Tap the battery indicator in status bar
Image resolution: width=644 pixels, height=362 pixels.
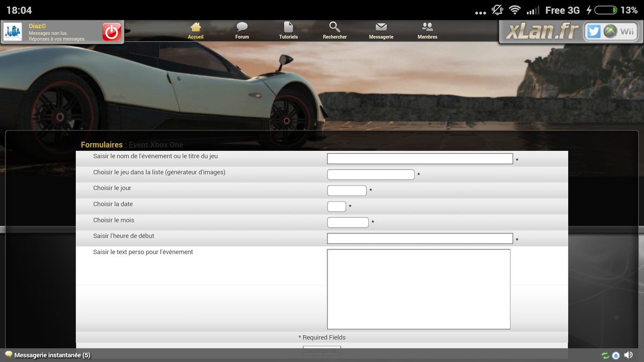[x=605, y=10]
